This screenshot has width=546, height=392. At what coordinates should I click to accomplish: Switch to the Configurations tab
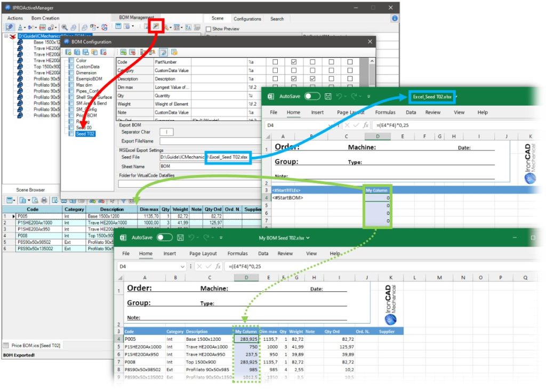coord(247,19)
